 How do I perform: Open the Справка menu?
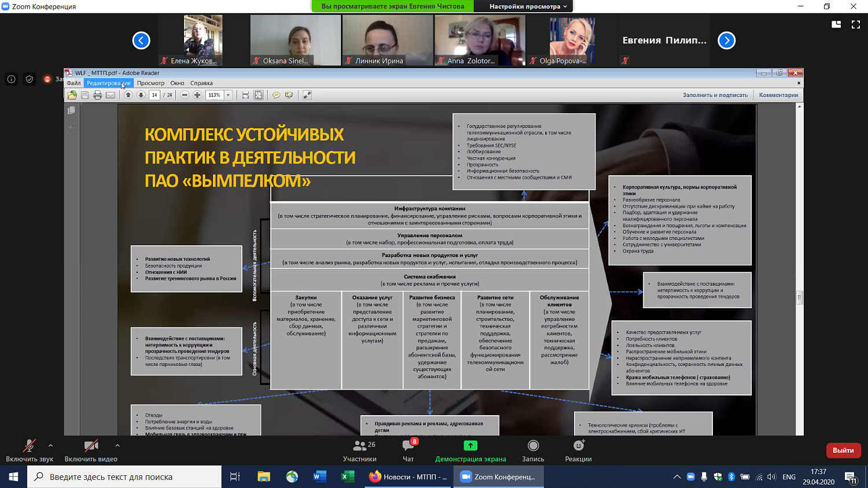(x=201, y=83)
